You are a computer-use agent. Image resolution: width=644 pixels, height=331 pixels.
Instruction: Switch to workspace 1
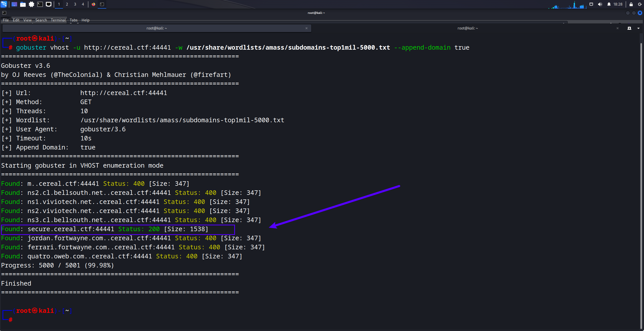(x=59, y=4)
